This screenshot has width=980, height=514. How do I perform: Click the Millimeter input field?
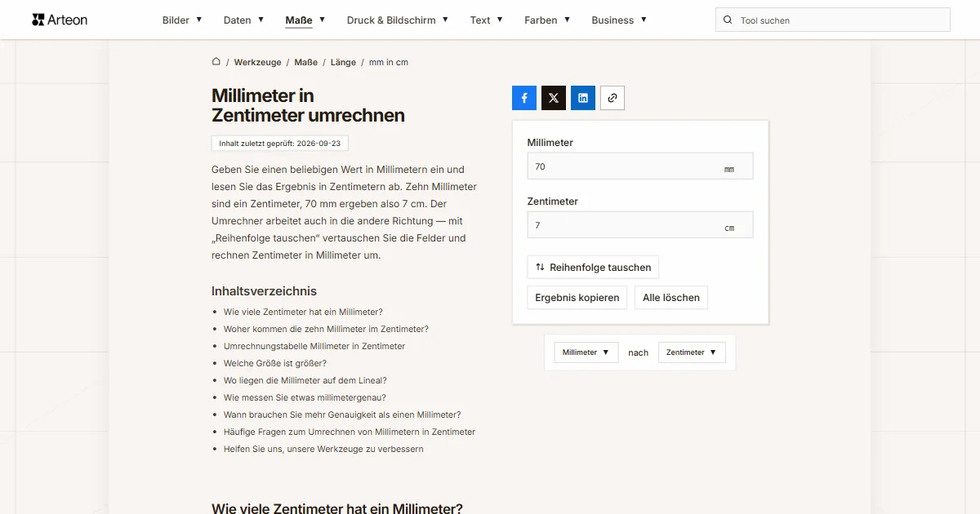640,166
